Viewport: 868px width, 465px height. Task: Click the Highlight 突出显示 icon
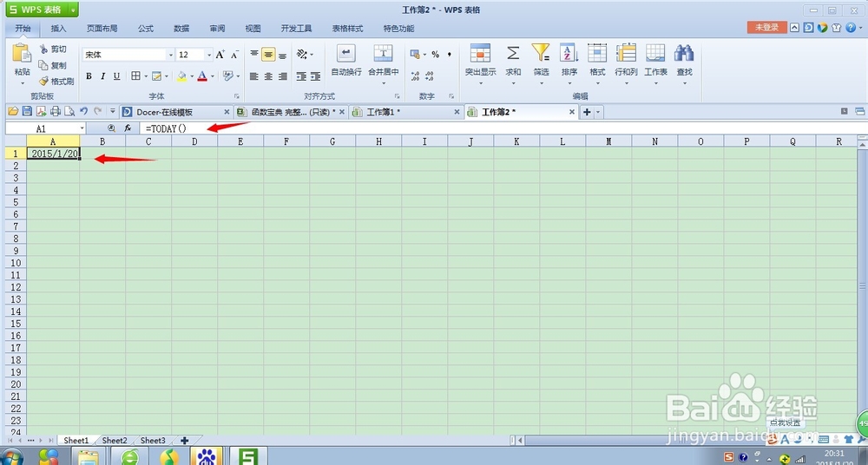coord(481,54)
